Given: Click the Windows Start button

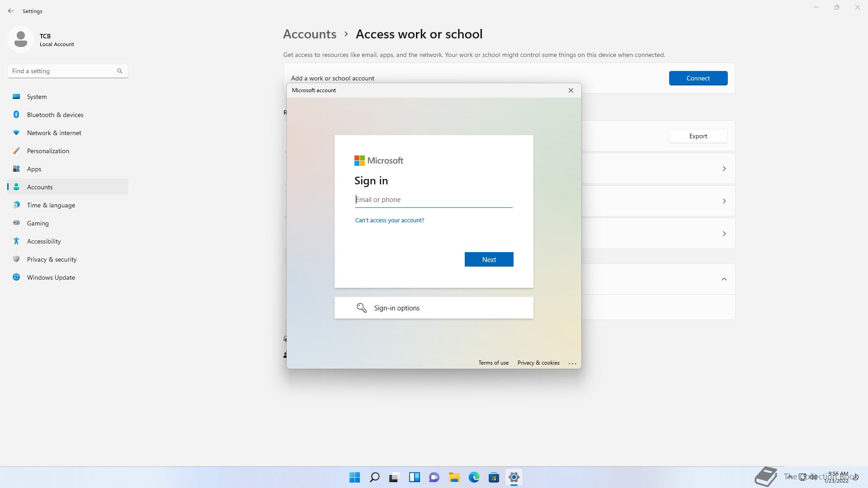Looking at the screenshot, I should point(354,477).
